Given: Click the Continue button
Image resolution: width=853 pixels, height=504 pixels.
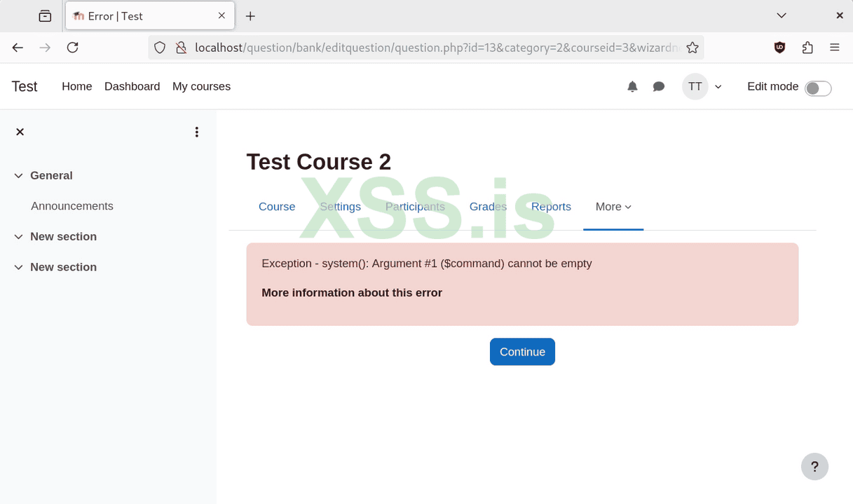Looking at the screenshot, I should [x=522, y=352].
